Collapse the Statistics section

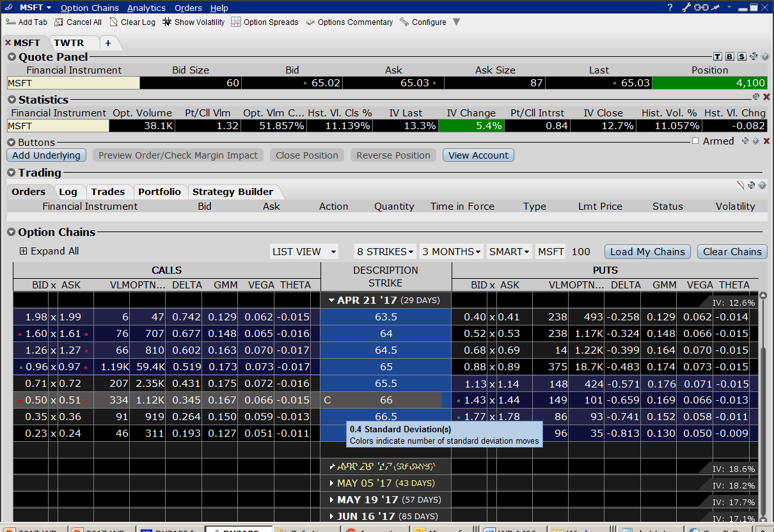(x=12, y=100)
